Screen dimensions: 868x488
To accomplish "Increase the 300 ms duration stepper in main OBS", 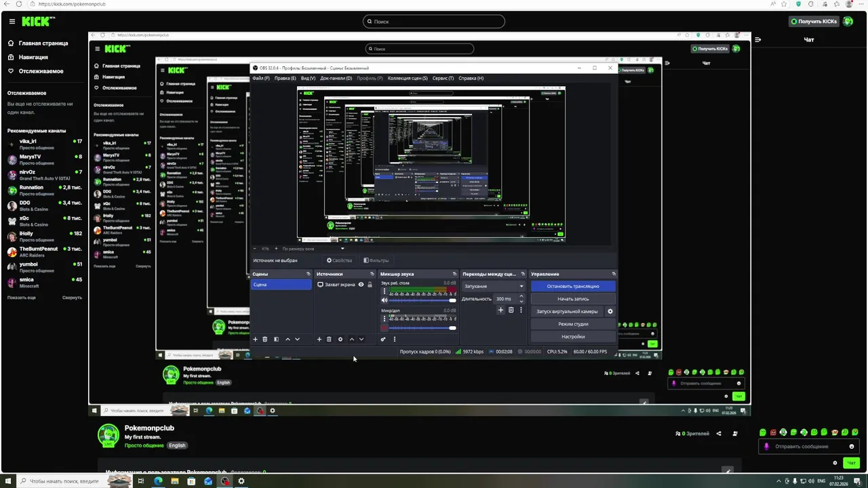I will (521, 297).
